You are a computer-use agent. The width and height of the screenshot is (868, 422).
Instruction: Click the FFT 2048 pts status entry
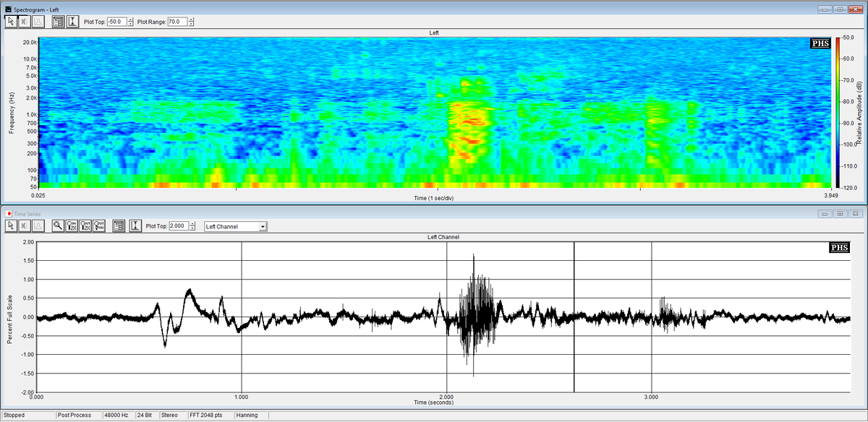tap(210, 415)
